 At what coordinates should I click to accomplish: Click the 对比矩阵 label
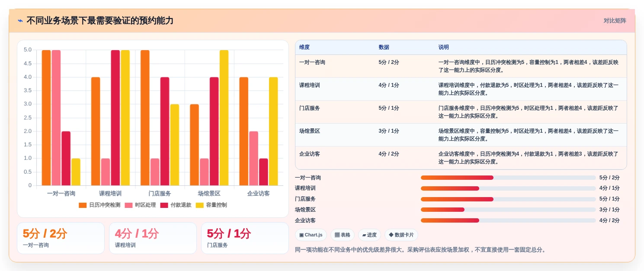pyautogui.click(x=615, y=21)
